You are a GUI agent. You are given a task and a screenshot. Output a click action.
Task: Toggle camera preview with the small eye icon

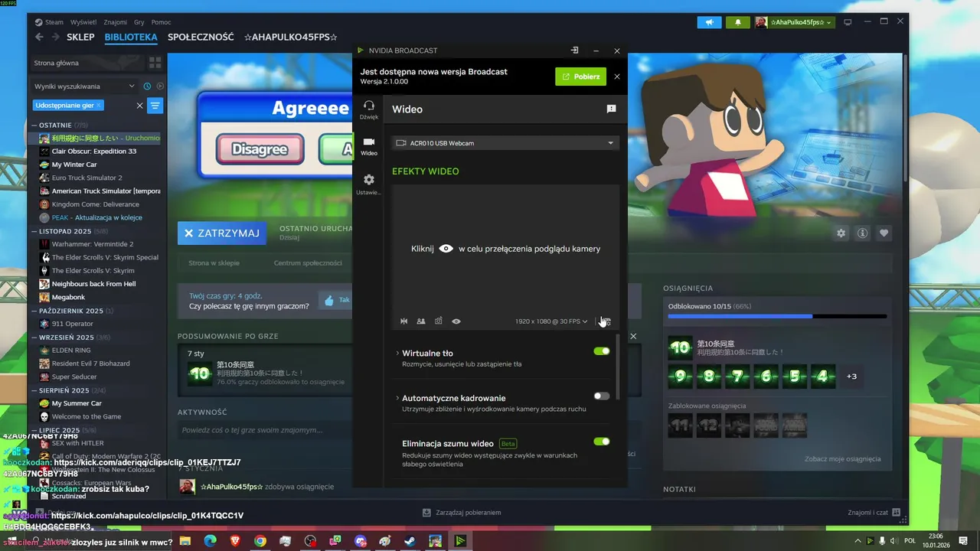(456, 321)
